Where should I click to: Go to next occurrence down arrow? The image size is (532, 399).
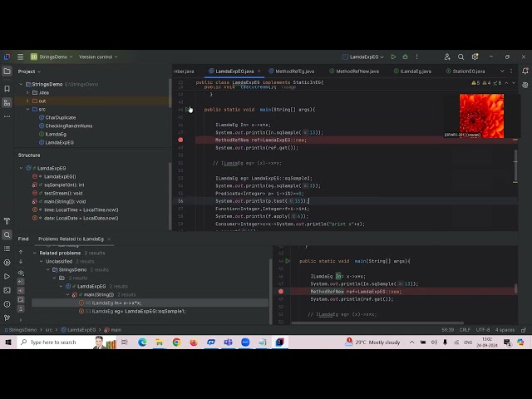21,262
